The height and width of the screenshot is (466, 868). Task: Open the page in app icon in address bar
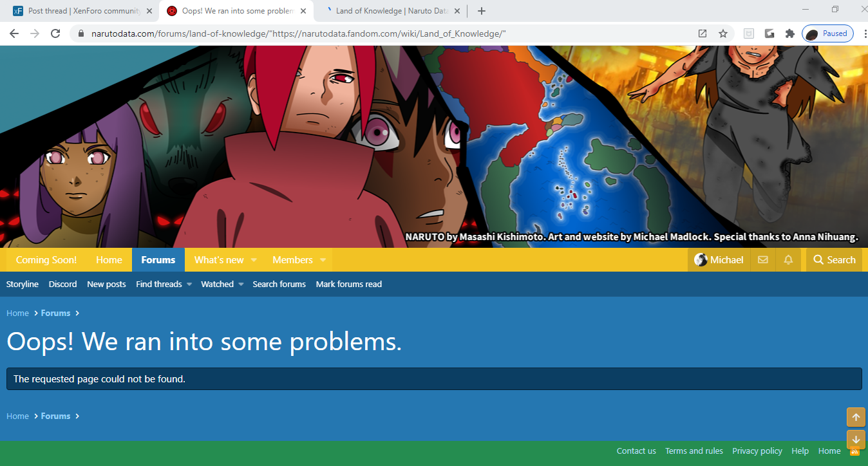pos(703,33)
